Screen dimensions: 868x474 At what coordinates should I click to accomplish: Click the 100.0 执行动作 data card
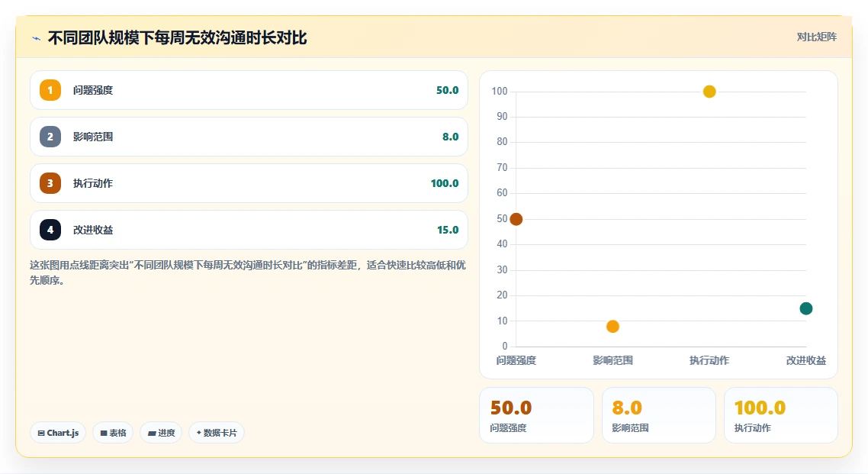(x=781, y=415)
